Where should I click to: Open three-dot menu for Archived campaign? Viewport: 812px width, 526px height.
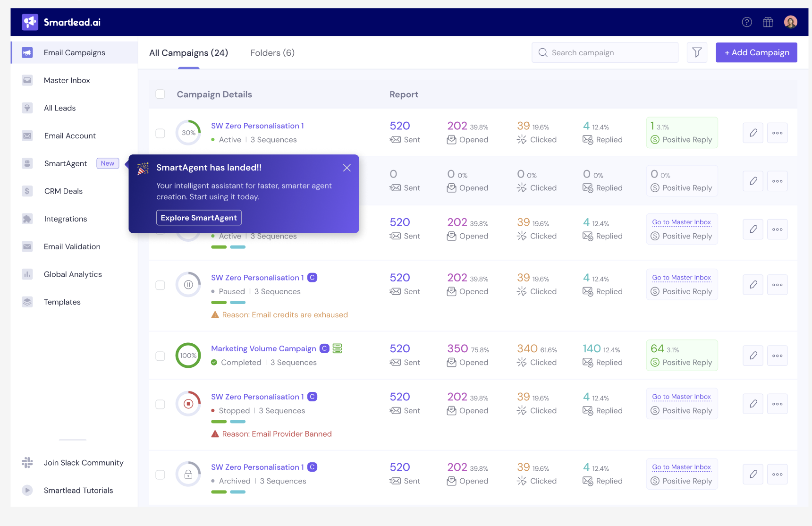(x=778, y=474)
